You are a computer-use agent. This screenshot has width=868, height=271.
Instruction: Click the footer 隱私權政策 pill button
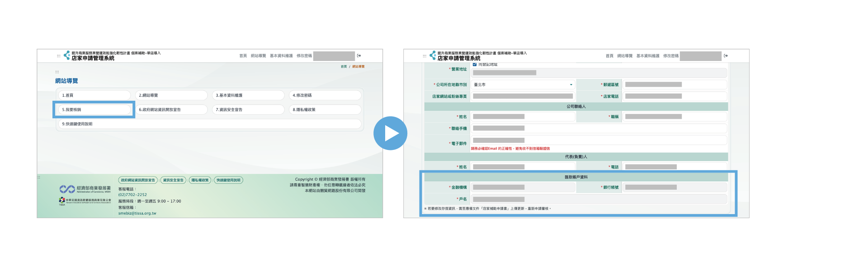coord(200,180)
